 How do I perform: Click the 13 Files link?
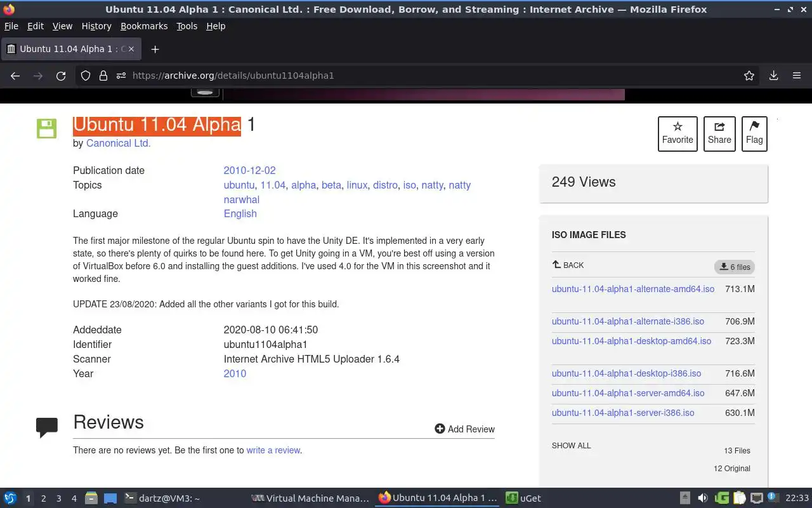(x=737, y=451)
